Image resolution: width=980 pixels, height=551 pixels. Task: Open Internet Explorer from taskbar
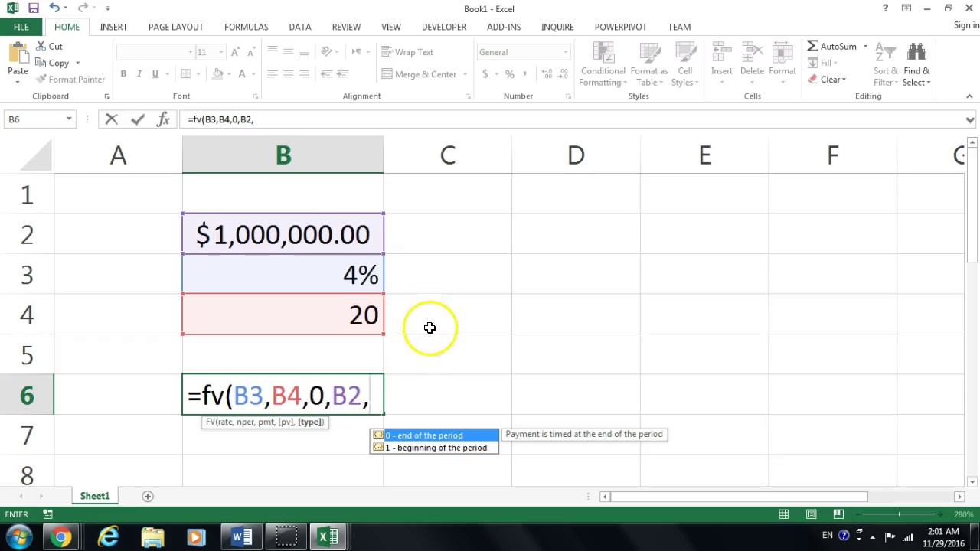[108, 537]
